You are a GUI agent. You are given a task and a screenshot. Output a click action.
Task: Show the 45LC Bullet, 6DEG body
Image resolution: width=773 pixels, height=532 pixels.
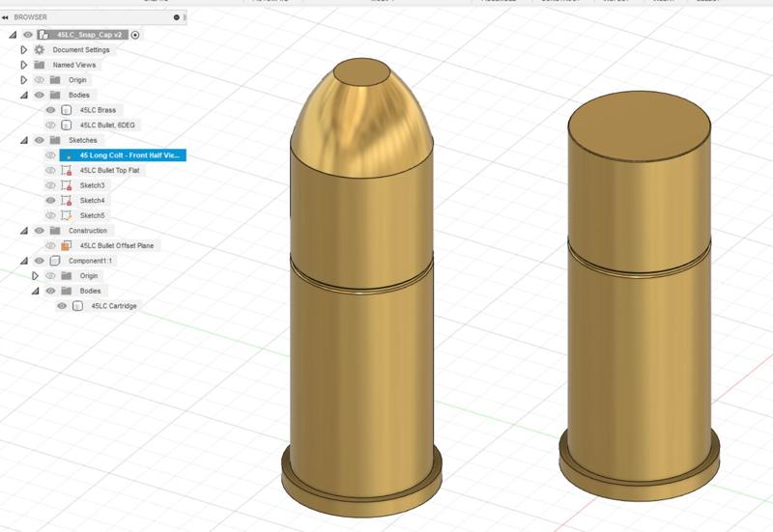[x=50, y=126]
